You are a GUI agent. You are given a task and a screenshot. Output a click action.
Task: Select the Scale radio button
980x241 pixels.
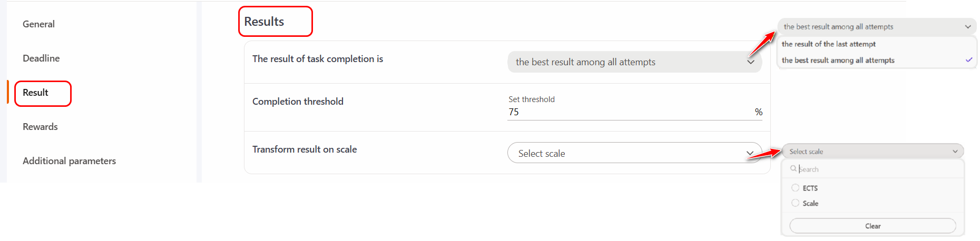click(796, 203)
